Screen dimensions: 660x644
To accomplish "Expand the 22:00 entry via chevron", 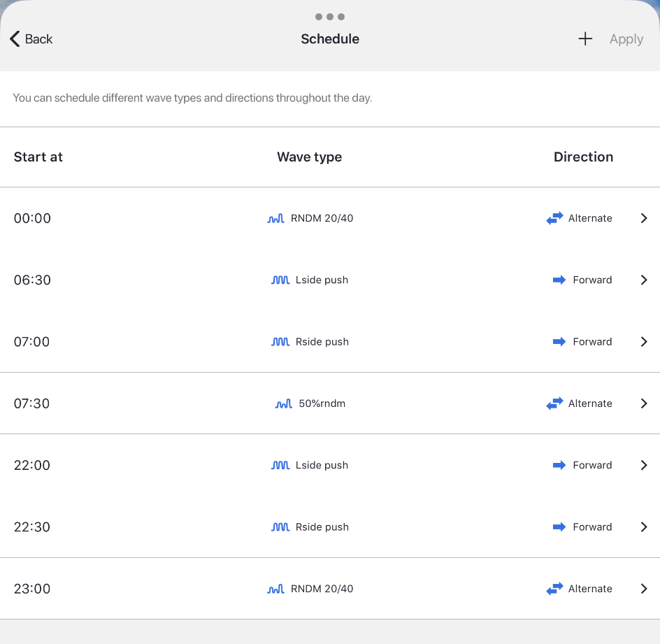I will coord(644,465).
